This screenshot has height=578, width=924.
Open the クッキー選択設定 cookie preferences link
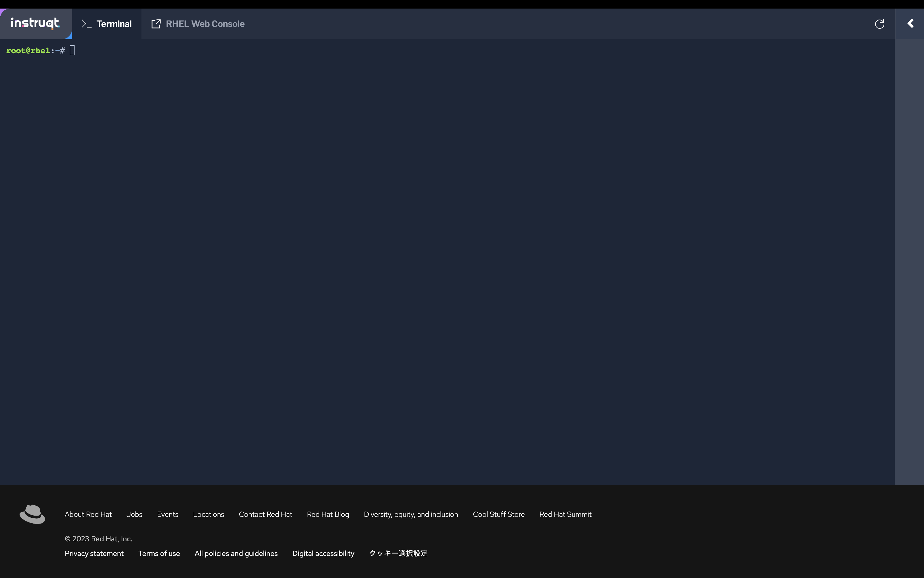398,553
